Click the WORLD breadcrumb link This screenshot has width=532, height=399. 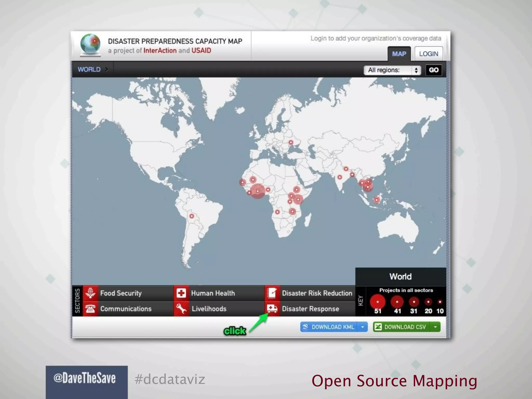pos(89,69)
